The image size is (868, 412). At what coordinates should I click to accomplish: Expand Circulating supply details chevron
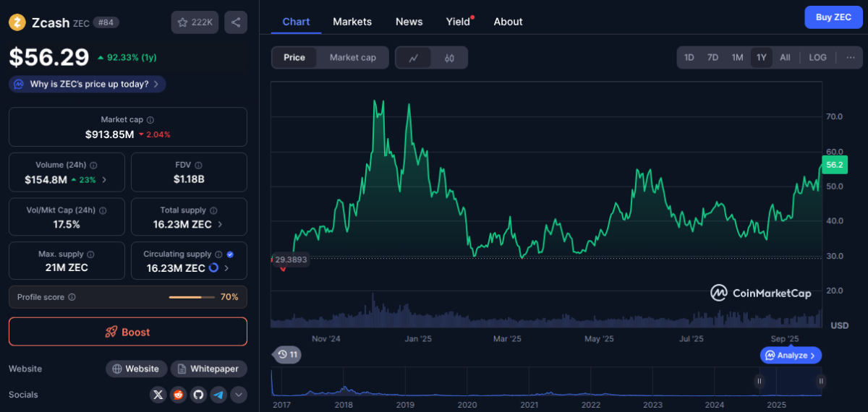[226, 268]
